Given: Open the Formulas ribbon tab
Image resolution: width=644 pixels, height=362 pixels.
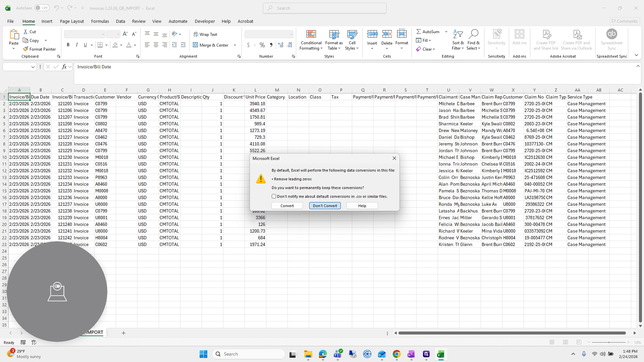Looking at the screenshot, I should point(100,21).
